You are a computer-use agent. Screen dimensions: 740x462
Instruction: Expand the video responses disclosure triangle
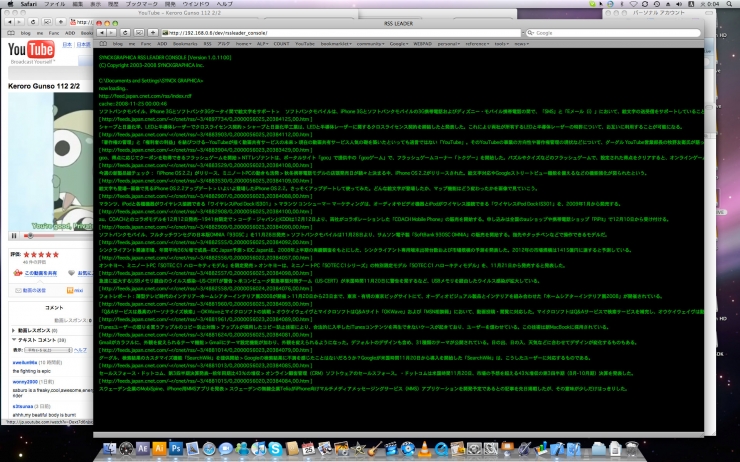click(x=14, y=330)
